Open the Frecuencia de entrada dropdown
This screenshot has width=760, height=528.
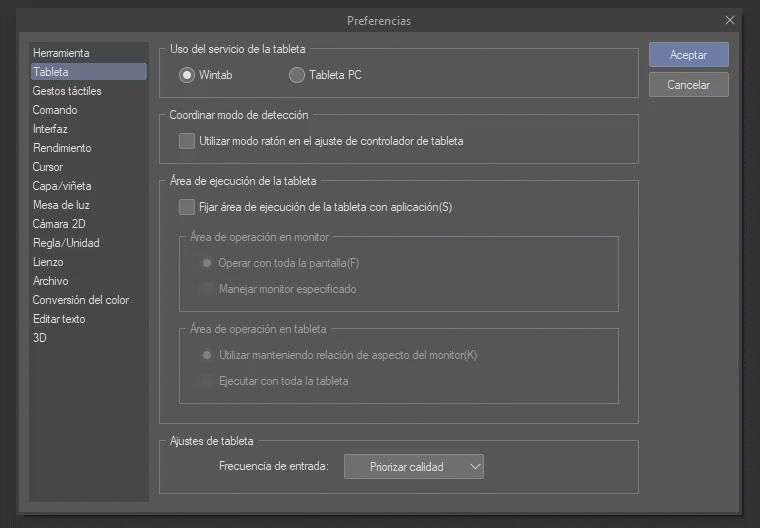[x=413, y=466]
